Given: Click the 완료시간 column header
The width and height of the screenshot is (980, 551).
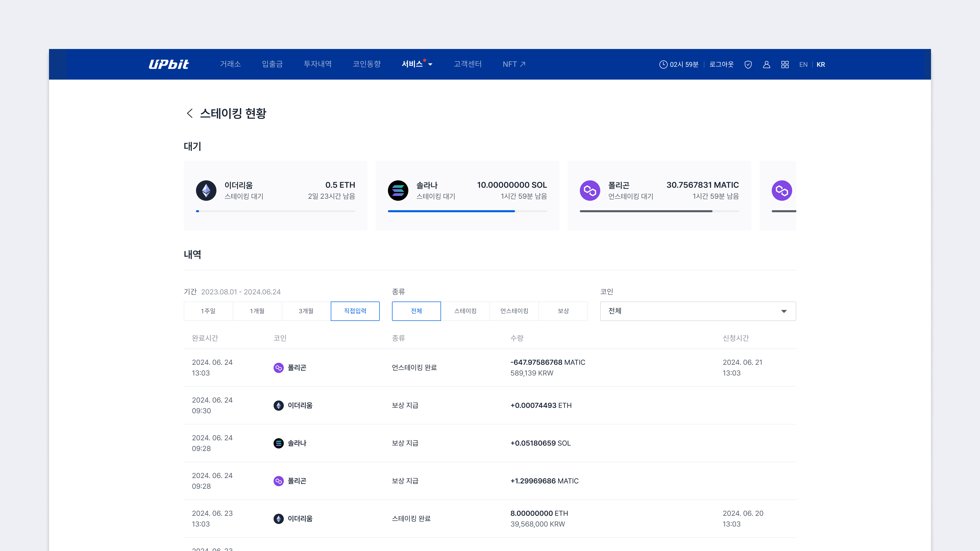Looking at the screenshot, I should pyautogui.click(x=205, y=338).
